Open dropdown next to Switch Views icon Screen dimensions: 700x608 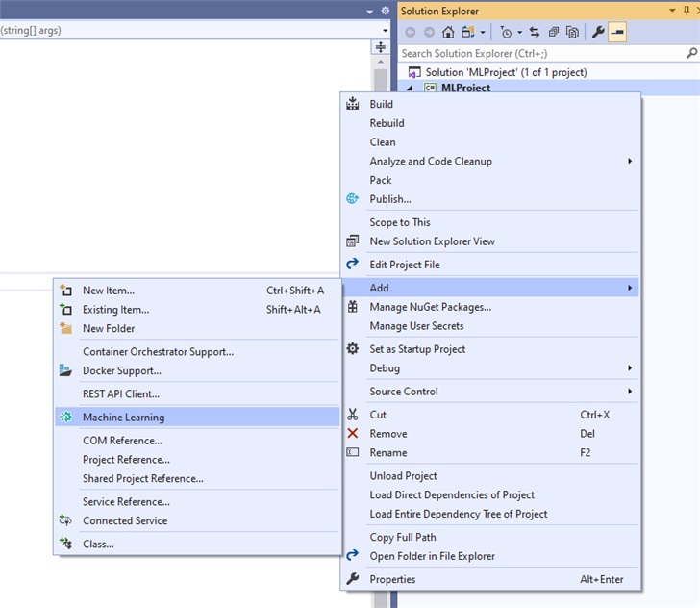click(x=483, y=33)
